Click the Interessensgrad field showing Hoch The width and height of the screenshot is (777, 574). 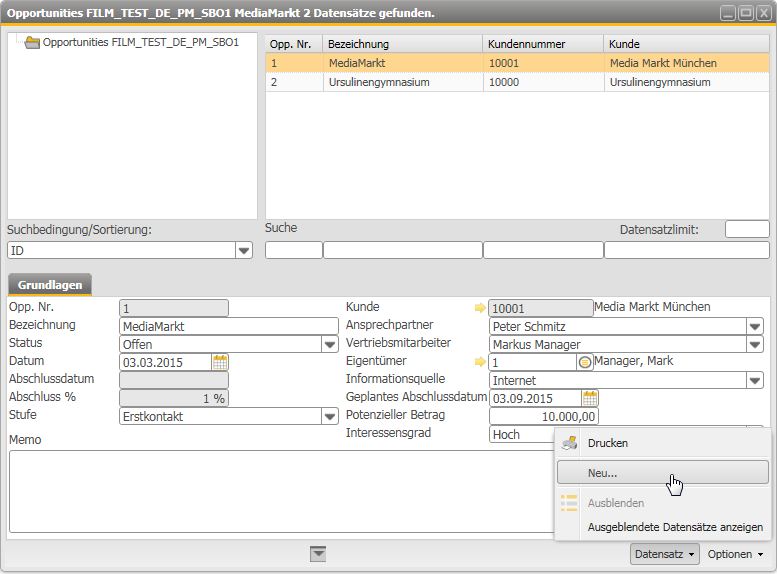pos(521,434)
